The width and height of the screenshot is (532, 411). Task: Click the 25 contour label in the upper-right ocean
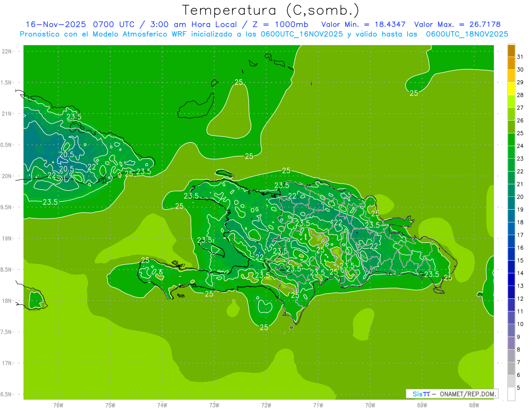tap(414, 93)
